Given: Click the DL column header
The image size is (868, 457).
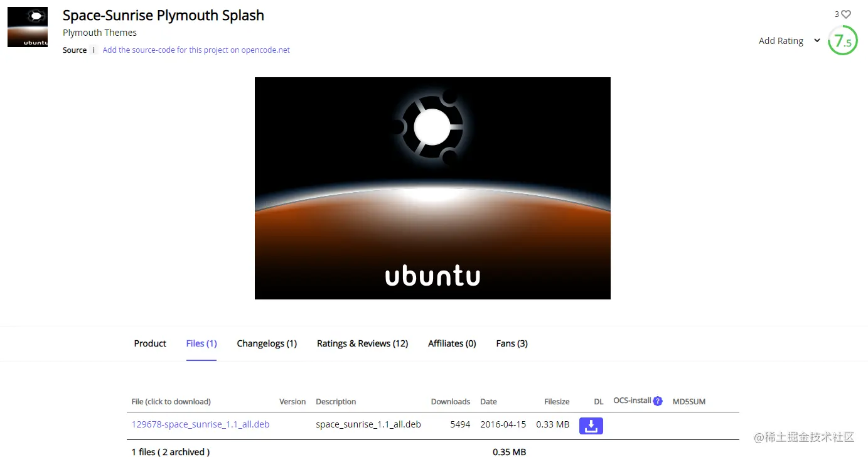Looking at the screenshot, I should 599,402.
